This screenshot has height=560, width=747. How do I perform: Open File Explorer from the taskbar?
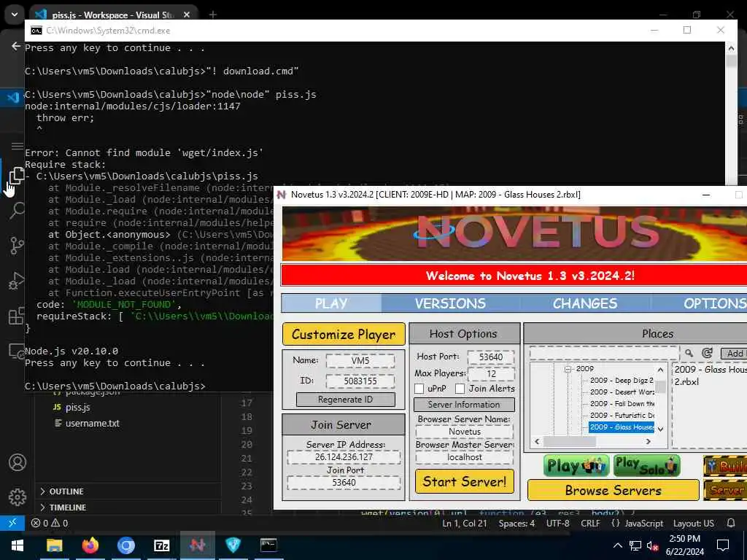coord(54,545)
